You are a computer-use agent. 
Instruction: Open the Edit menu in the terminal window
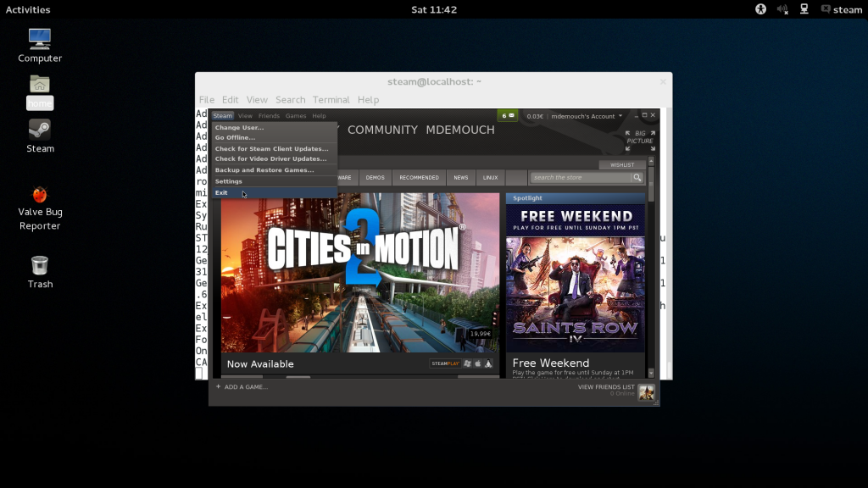[230, 100]
